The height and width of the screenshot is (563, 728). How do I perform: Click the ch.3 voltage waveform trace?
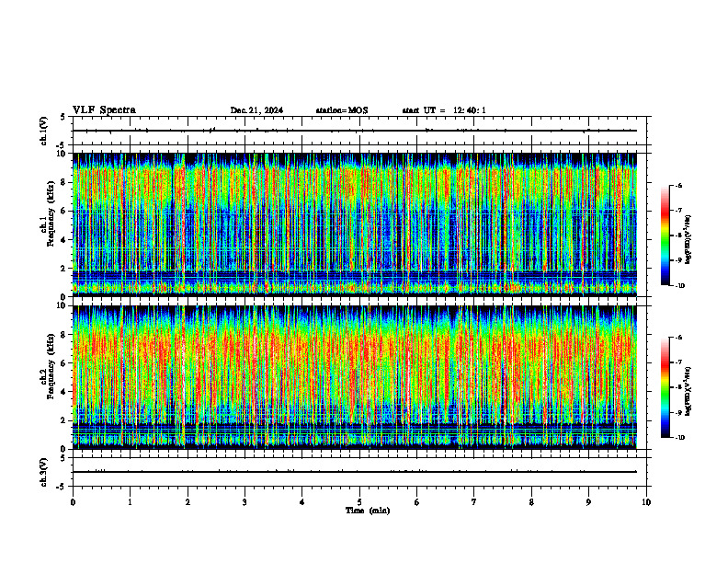[x=354, y=472]
